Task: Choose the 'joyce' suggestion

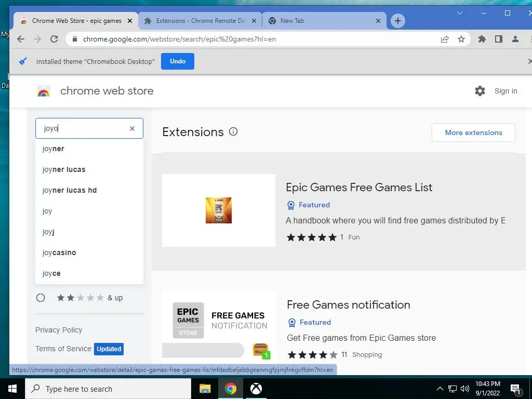Action: 89,273
